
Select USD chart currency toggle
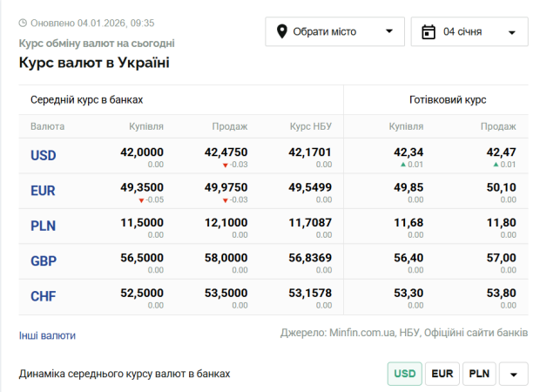click(405, 374)
